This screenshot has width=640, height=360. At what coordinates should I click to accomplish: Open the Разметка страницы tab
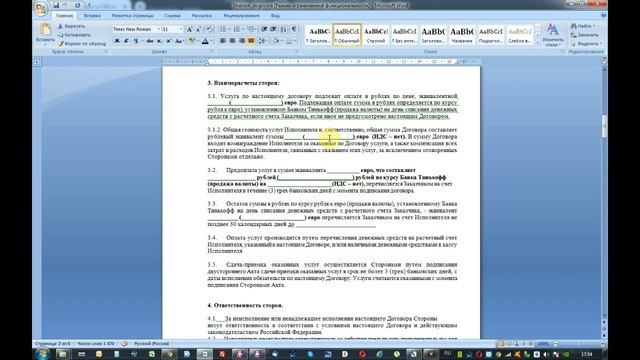click(x=133, y=16)
